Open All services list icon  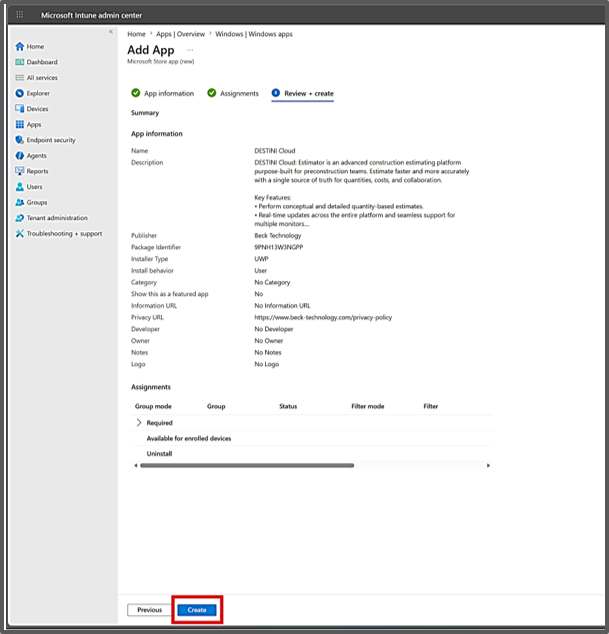tap(19, 78)
